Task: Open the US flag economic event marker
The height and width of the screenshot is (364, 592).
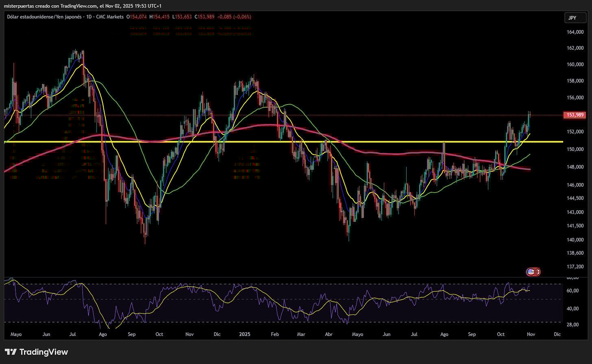Action: pyautogui.click(x=531, y=272)
